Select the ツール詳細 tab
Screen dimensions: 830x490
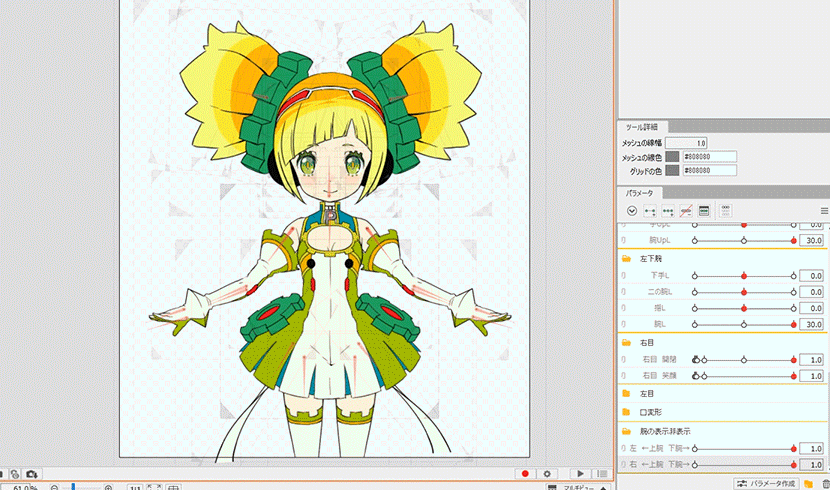click(x=641, y=128)
